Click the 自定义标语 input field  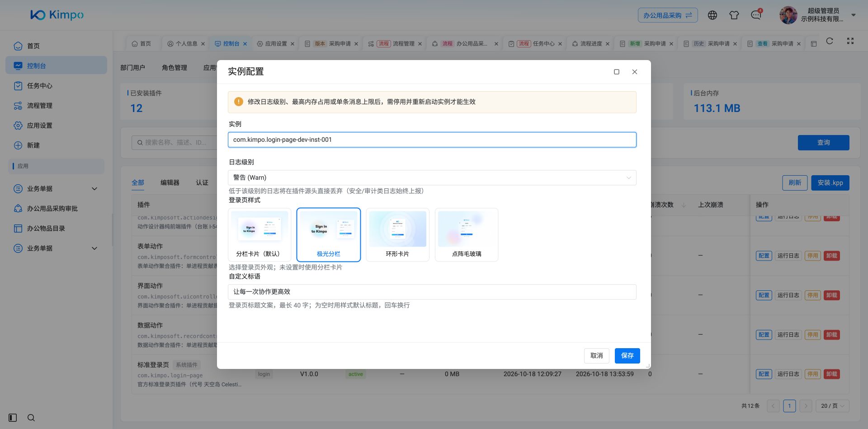432,292
